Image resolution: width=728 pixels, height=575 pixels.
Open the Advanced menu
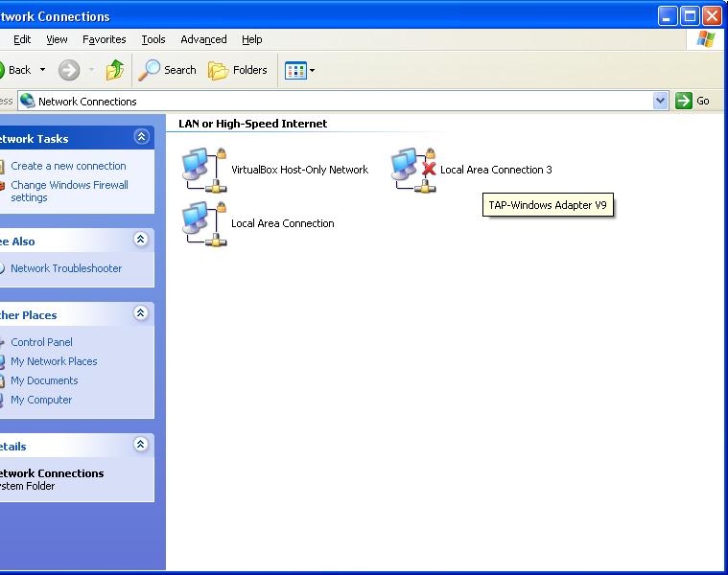click(203, 39)
